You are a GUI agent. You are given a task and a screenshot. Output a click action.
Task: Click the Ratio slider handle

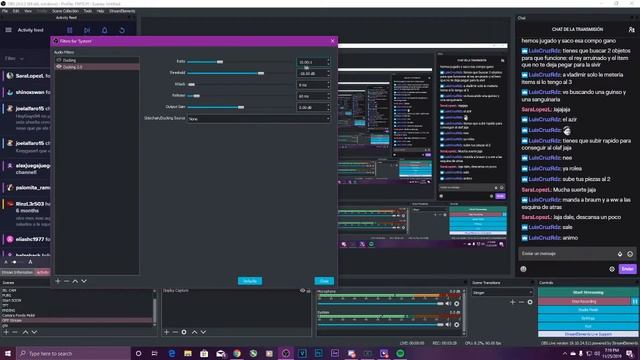coord(220,62)
